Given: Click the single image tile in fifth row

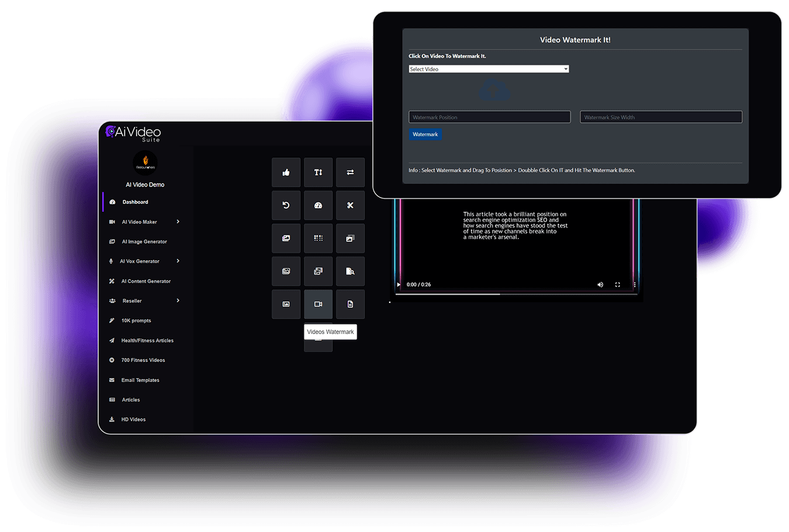Looking at the screenshot, I should (286, 304).
